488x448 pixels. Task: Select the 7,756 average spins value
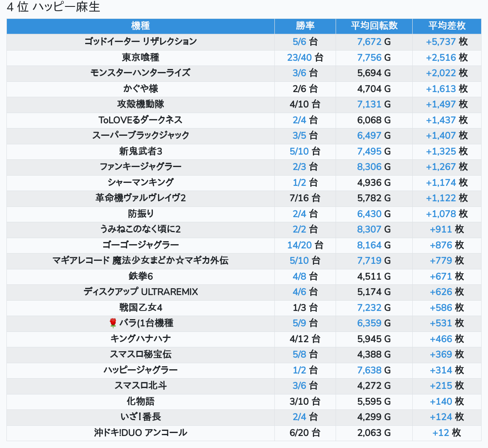(x=369, y=57)
